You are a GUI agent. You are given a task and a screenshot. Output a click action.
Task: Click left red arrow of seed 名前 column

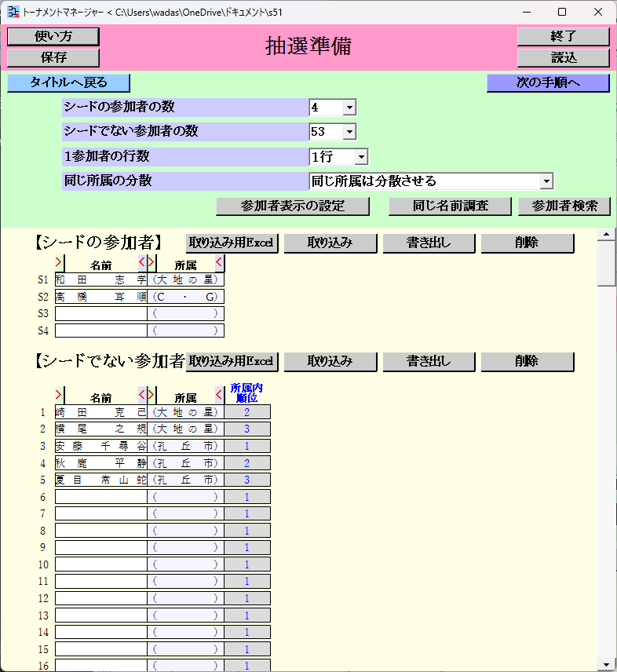pyautogui.click(x=59, y=262)
